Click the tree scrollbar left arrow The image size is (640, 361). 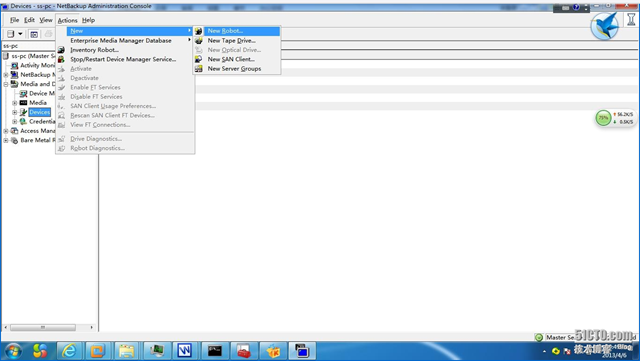[5, 328]
